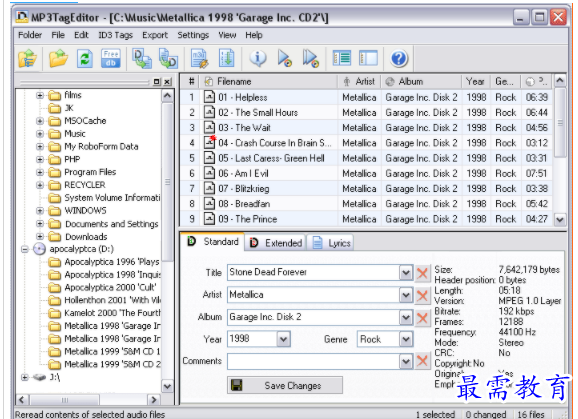The height and width of the screenshot is (419, 578).
Task: Click the open folder toolbar icon
Action: point(59,59)
